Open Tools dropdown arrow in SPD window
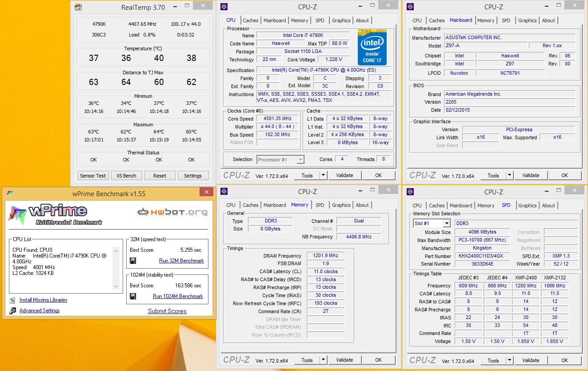Screen dimensions: 588x371 (x=509, y=360)
